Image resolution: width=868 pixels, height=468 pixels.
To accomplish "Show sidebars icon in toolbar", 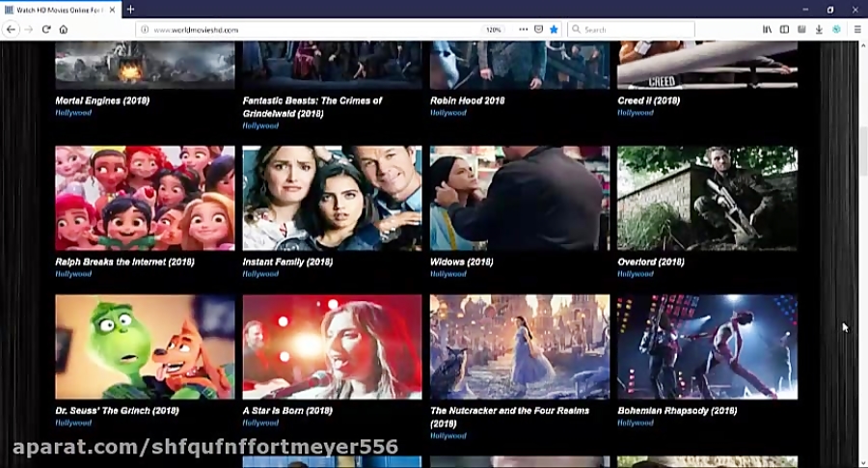I will (784, 29).
